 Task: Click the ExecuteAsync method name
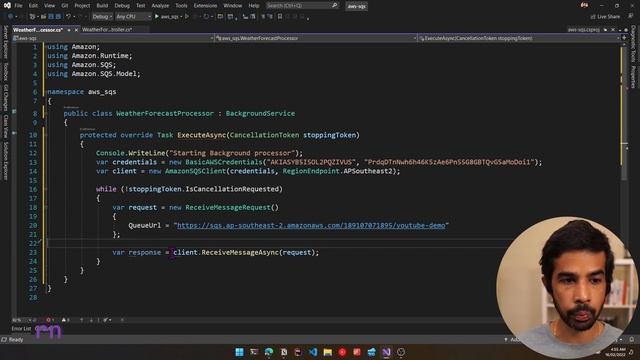pyautogui.click(x=202, y=135)
